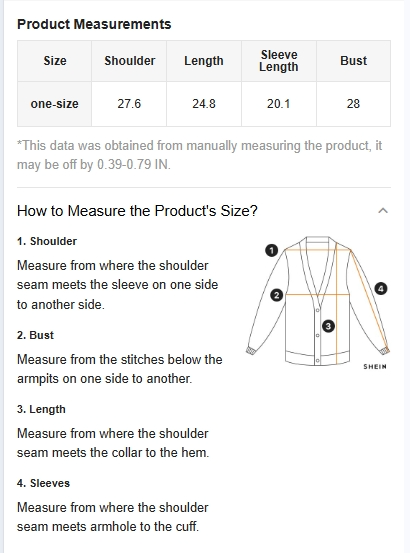Click marker 4 sleeve circle on diagram
The image size is (410, 553).
pos(381,289)
